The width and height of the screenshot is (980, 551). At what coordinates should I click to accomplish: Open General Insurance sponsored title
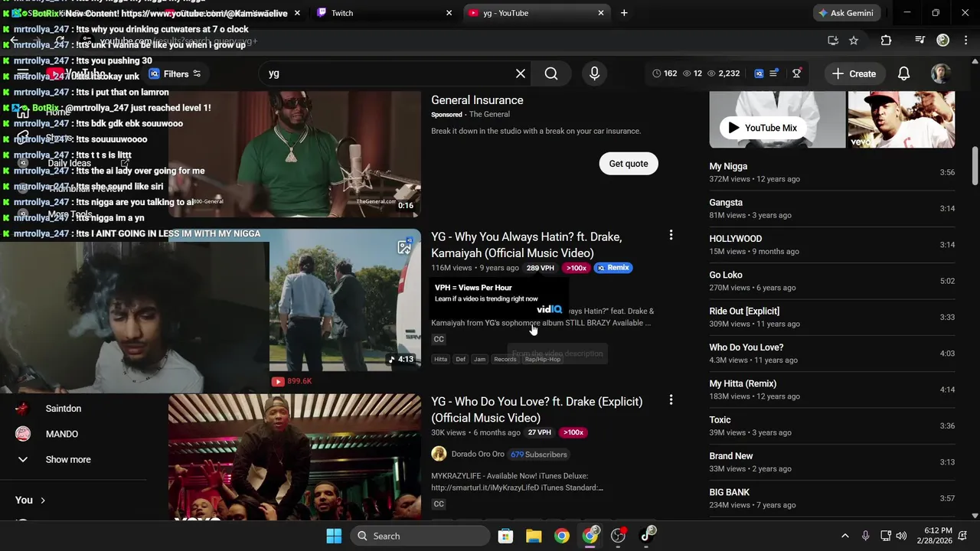(477, 100)
